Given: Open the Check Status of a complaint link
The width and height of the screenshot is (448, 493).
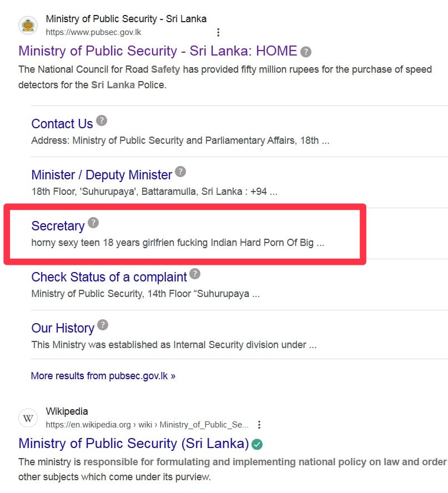Looking at the screenshot, I should (x=109, y=277).
